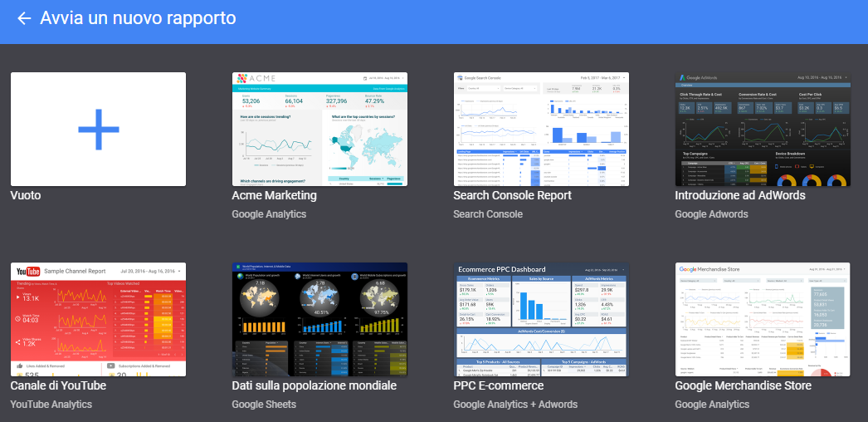
Task: Open the world population dashboard thumbnail
Action: click(319, 320)
